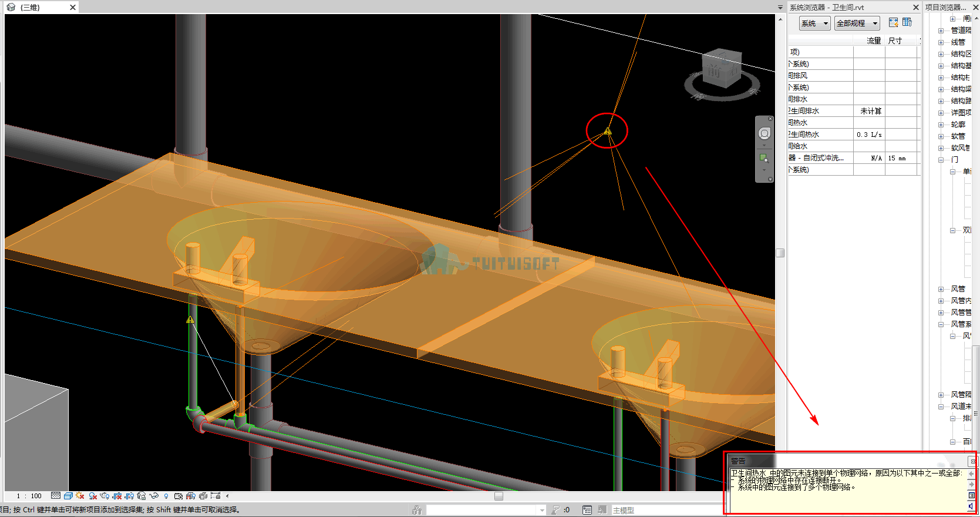
Task: Expand the 线管 tree node
Action: [941, 42]
